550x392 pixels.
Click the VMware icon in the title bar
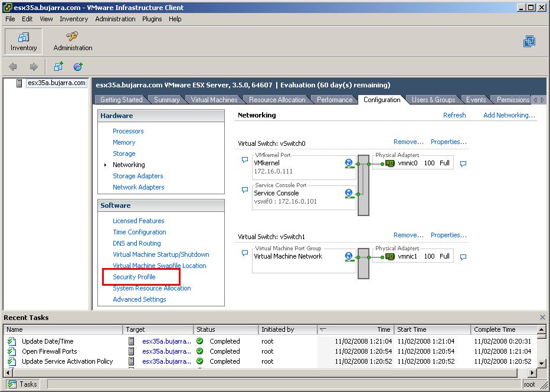coord(7,7)
